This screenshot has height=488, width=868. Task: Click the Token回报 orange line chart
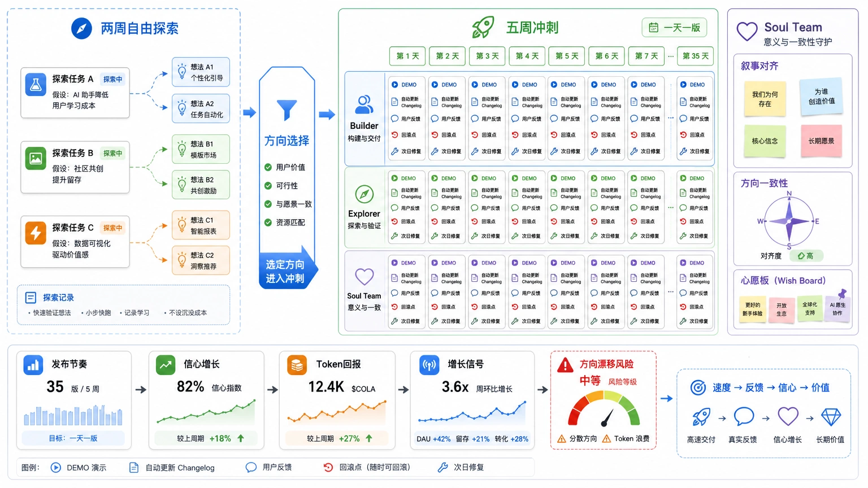click(x=337, y=412)
